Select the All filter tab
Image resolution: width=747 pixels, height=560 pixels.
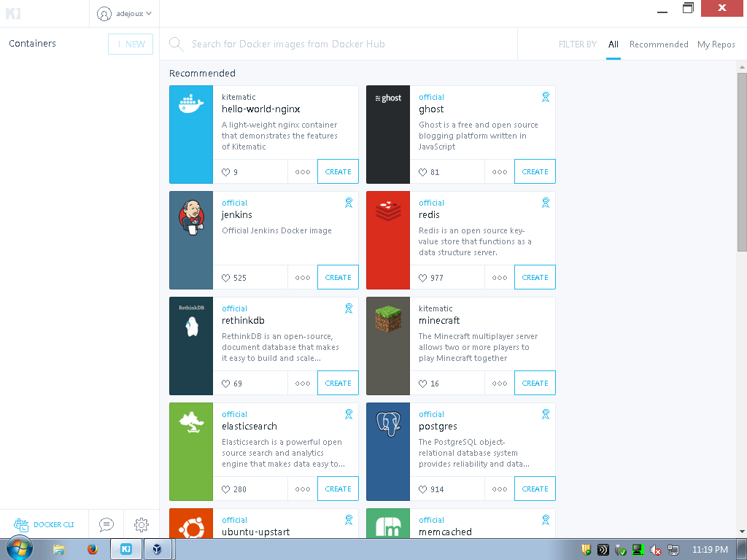coord(613,44)
